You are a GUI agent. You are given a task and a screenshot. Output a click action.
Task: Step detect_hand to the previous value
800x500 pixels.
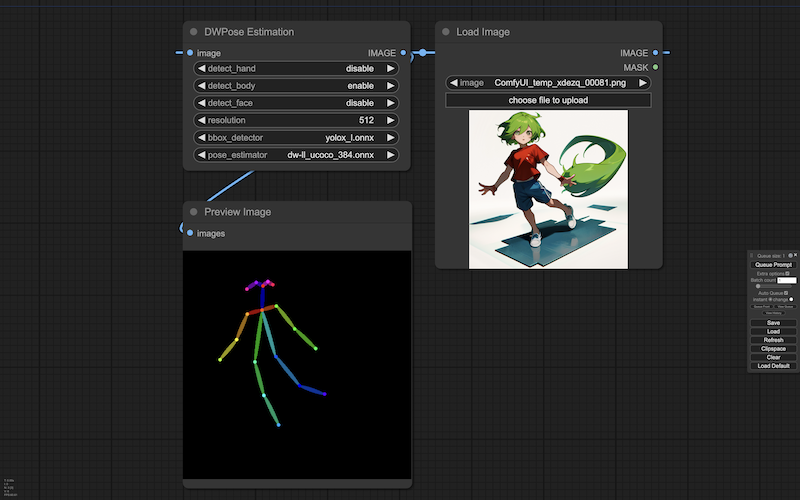[x=201, y=68]
